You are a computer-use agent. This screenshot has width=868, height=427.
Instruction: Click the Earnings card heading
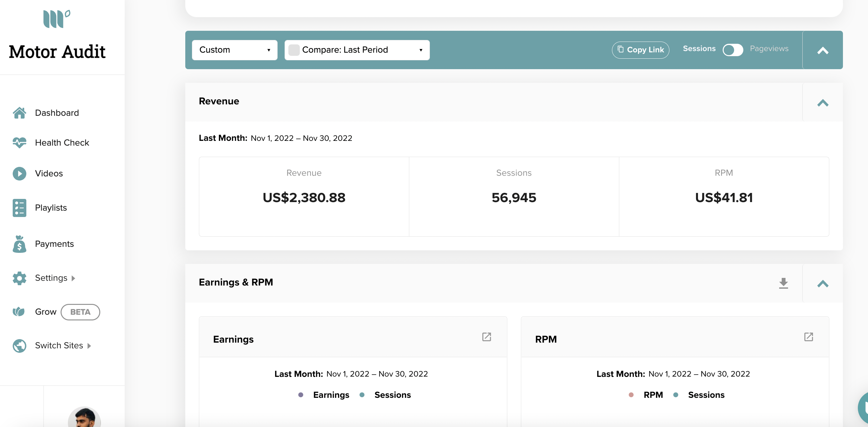tap(233, 339)
